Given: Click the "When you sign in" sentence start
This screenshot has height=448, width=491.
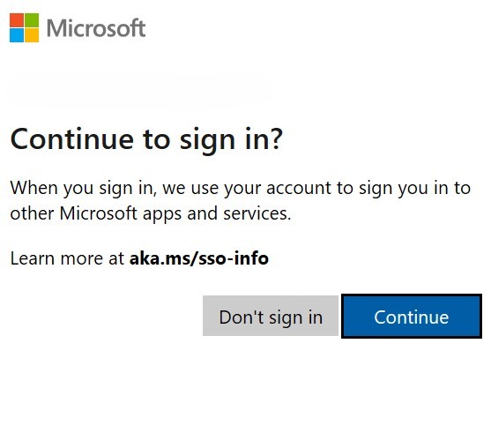Looking at the screenshot, I should click(83, 189).
